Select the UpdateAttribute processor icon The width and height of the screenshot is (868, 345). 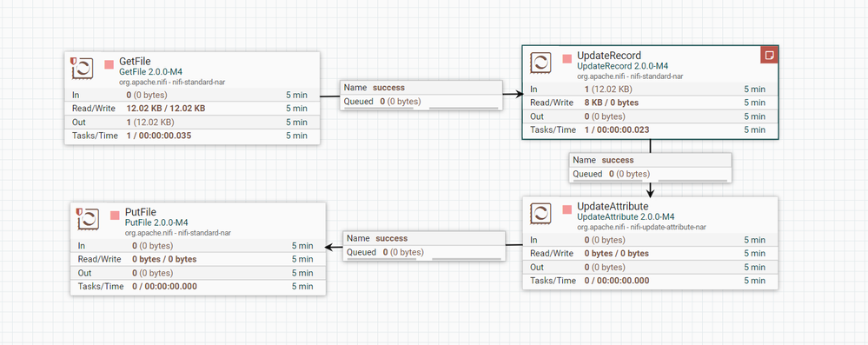[540, 214]
